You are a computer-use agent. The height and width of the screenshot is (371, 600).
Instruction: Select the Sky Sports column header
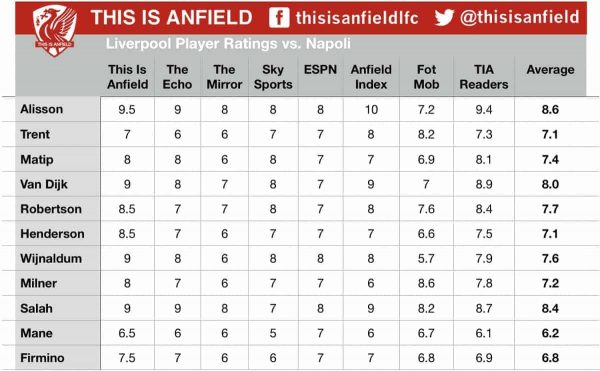[273, 77]
